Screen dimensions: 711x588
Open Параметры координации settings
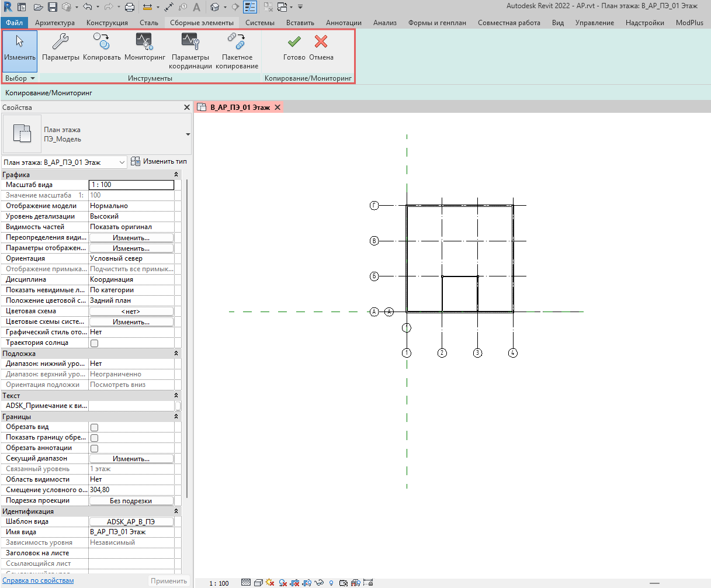pyautogui.click(x=190, y=51)
